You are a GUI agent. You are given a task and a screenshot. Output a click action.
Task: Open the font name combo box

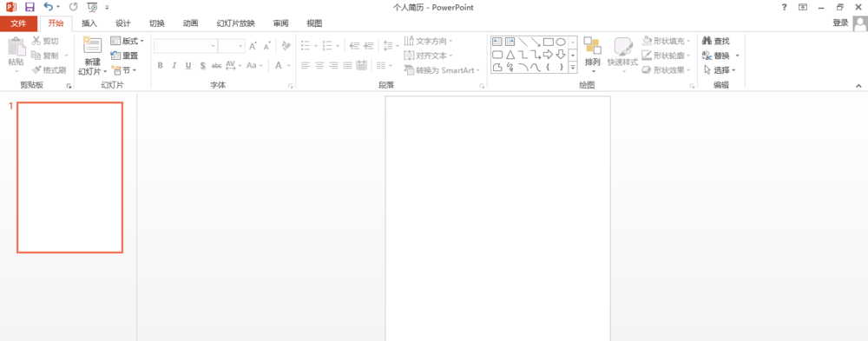(186, 46)
